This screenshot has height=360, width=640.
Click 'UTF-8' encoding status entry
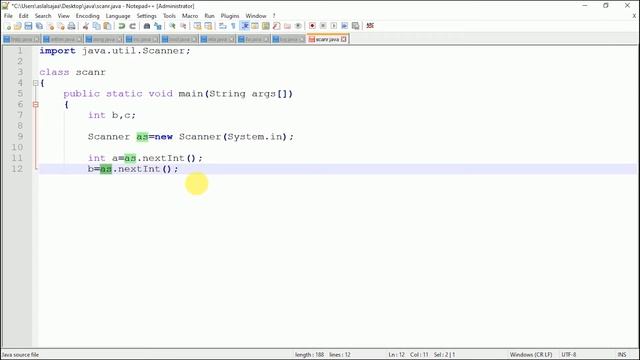click(569, 355)
